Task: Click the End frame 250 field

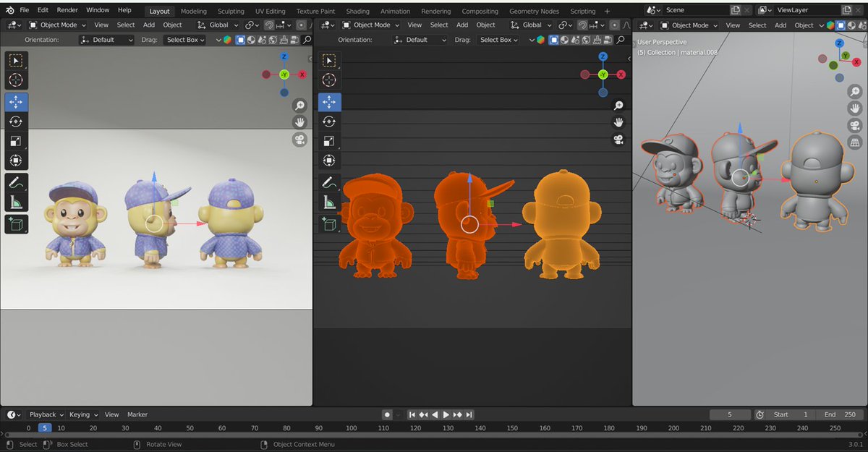Action: click(x=841, y=414)
